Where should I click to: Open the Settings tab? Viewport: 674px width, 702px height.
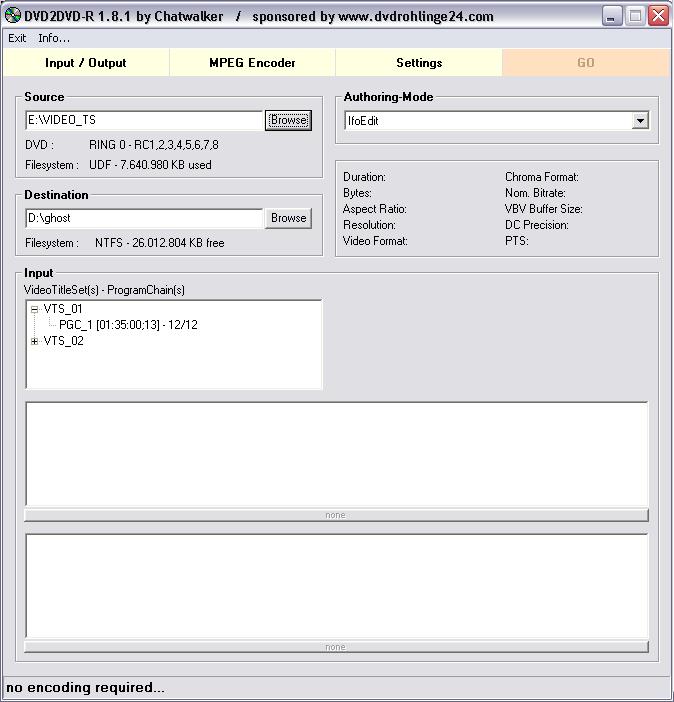[419, 63]
